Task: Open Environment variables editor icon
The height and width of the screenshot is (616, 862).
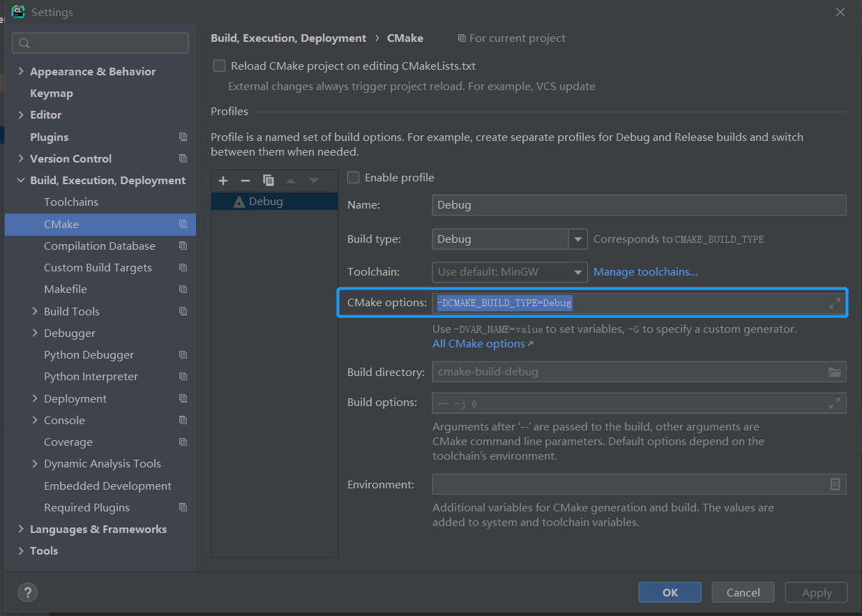Action: (834, 483)
